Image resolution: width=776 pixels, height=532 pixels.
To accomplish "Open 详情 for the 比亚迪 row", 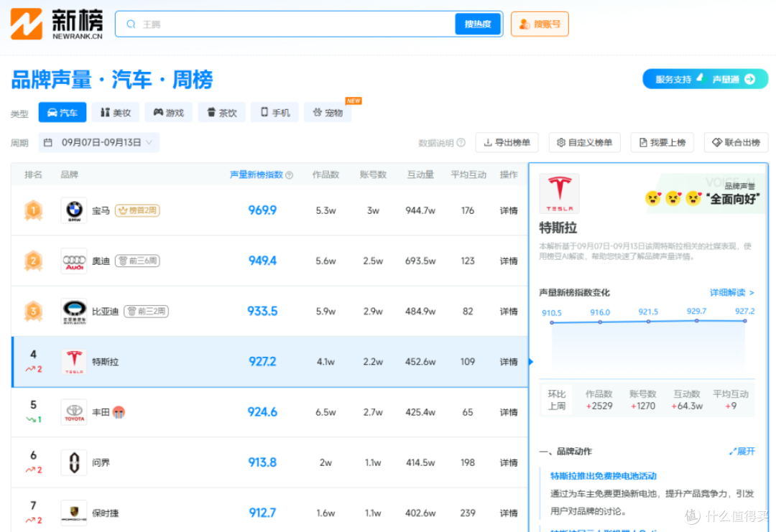I will [x=508, y=312].
